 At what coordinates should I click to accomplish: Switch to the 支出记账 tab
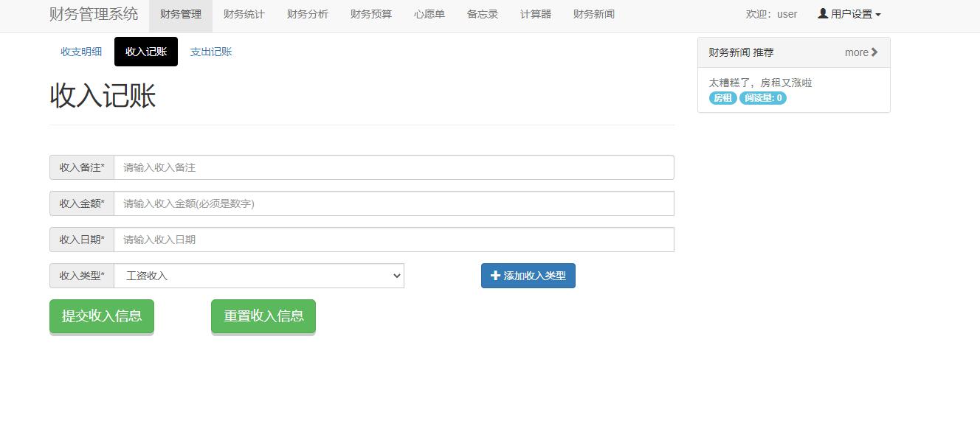(x=211, y=52)
